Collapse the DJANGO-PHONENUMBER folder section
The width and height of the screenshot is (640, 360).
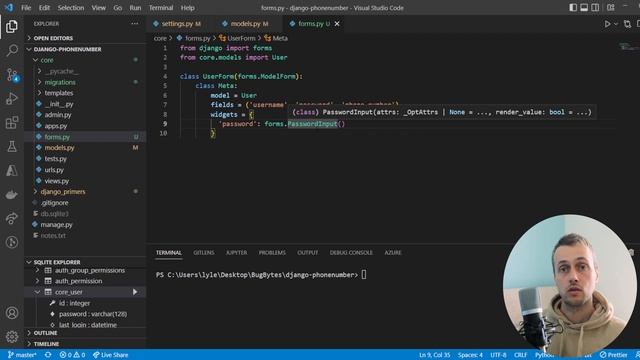(x=85, y=49)
